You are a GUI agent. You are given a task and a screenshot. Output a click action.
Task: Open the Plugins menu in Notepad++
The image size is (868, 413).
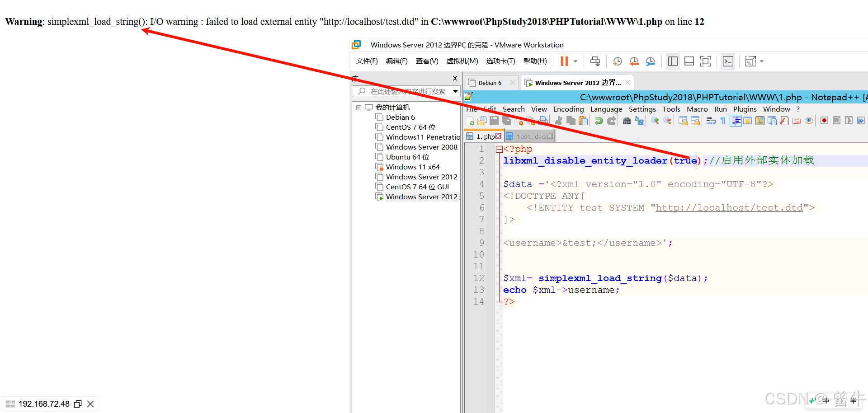[x=745, y=109]
